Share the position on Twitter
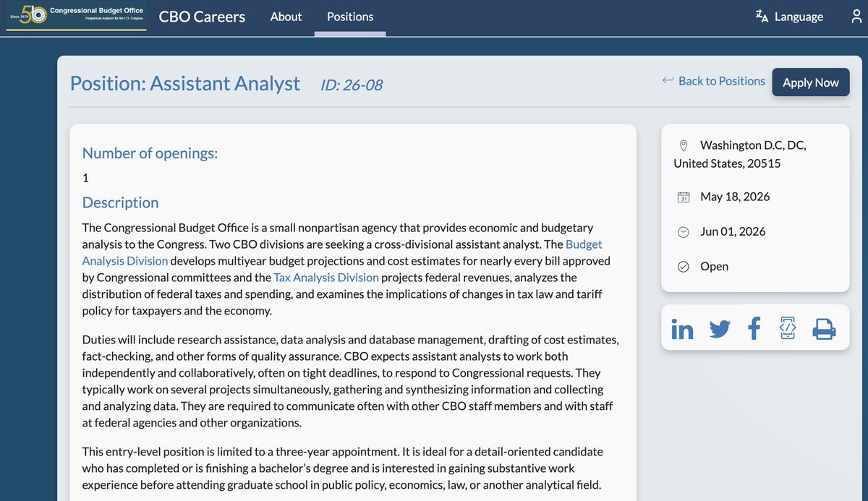This screenshot has height=501, width=868. point(720,329)
